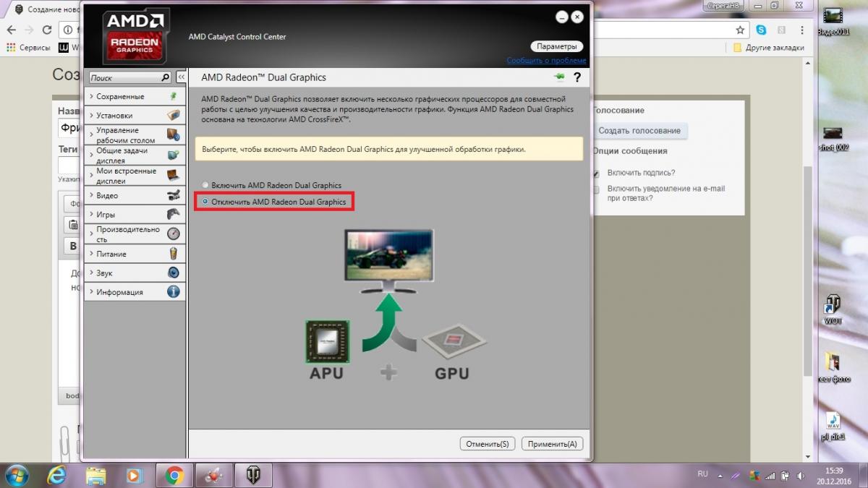This screenshot has width=868, height=488.
Task: Expand the Установки category
Action: tap(135, 115)
